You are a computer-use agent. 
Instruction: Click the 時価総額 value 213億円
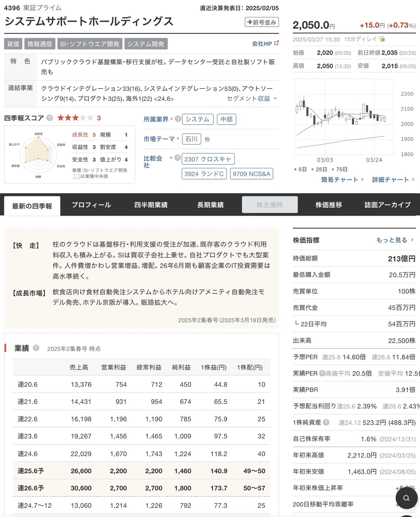tap(402, 258)
